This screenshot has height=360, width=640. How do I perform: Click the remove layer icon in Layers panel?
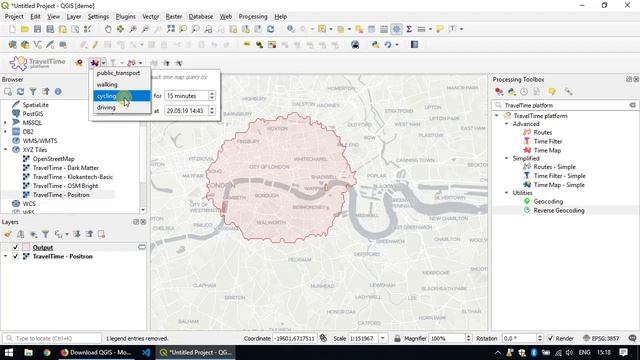(101, 234)
